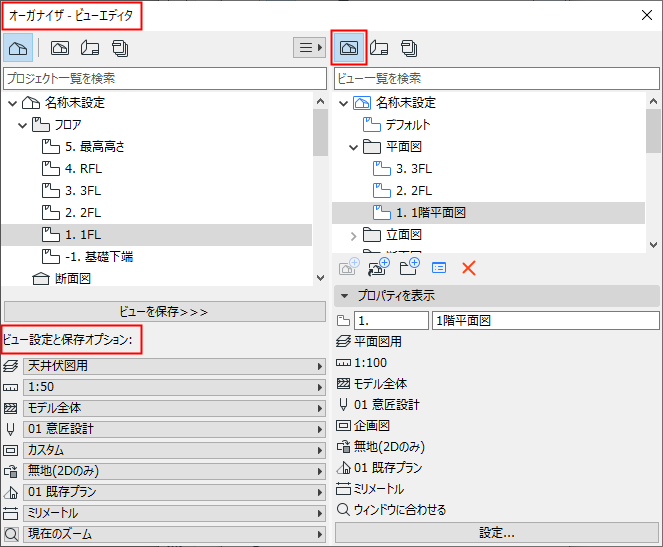Delete selected view with red X
Screen dimensions: 663x547
(468, 268)
